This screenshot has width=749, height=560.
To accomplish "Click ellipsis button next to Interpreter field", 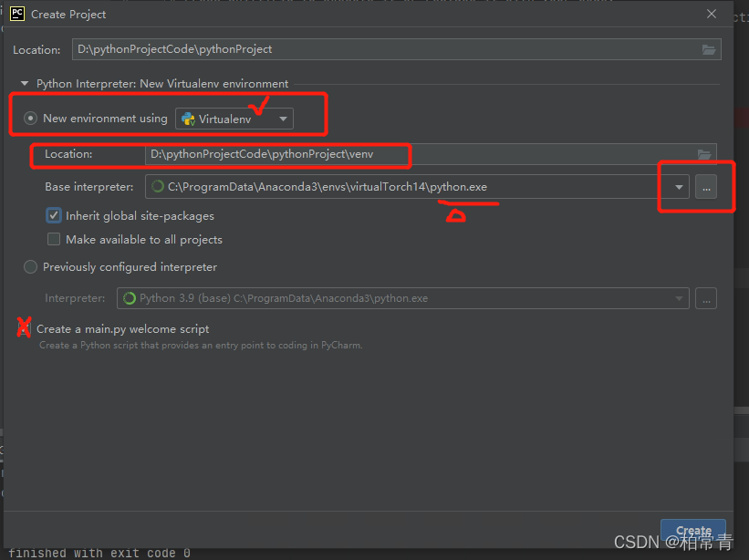I will tap(706, 299).
